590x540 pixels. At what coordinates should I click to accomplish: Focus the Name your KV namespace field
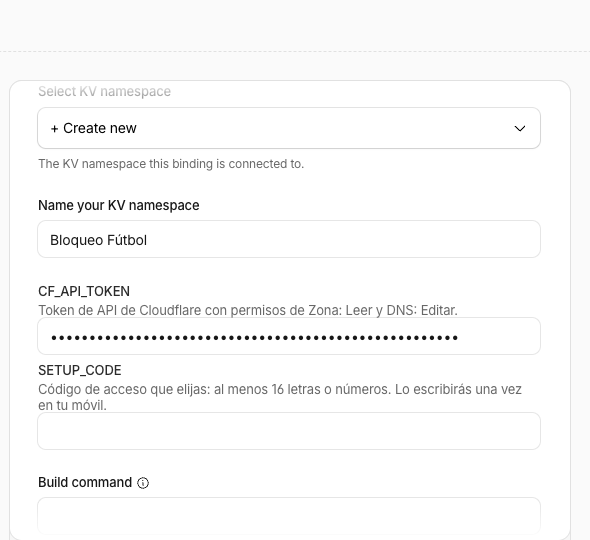pos(289,239)
